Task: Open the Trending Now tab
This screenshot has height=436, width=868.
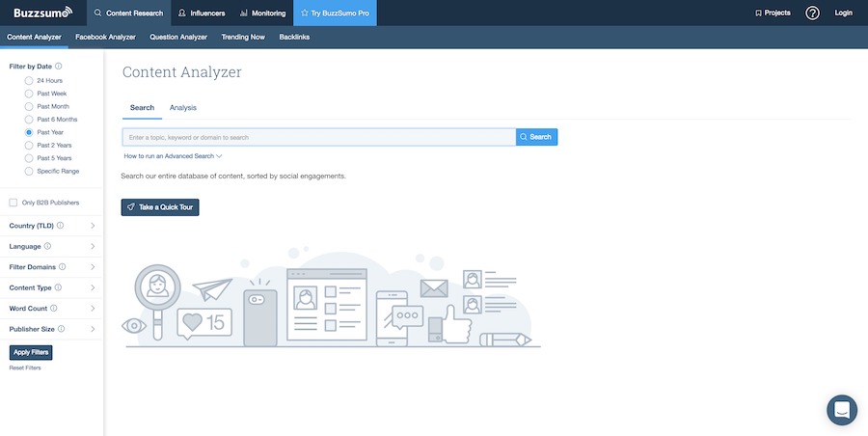Action: [243, 37]
